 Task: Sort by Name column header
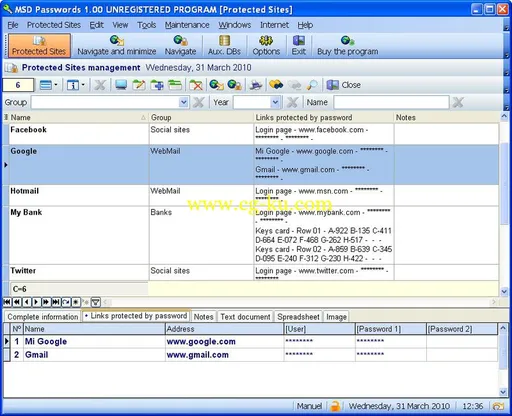pos(79,118)
